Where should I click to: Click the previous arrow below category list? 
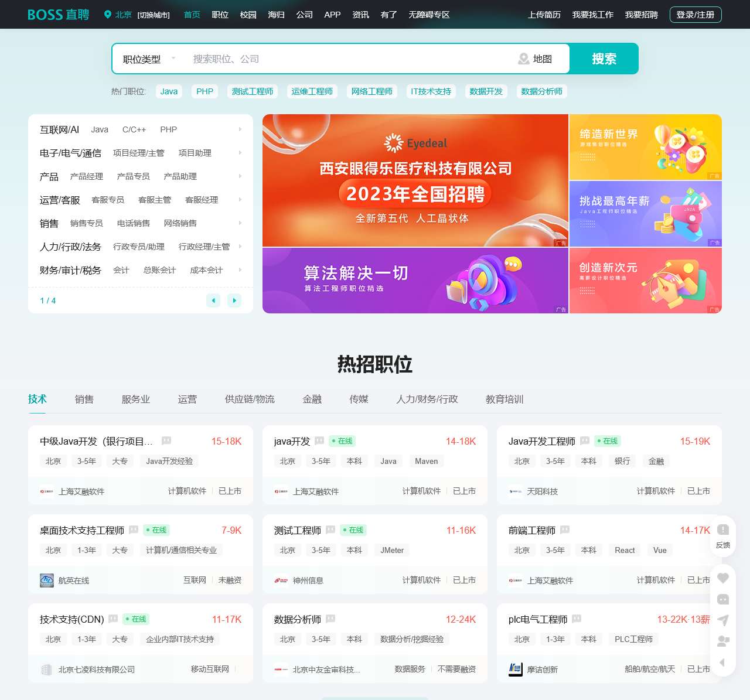[213, 301]
